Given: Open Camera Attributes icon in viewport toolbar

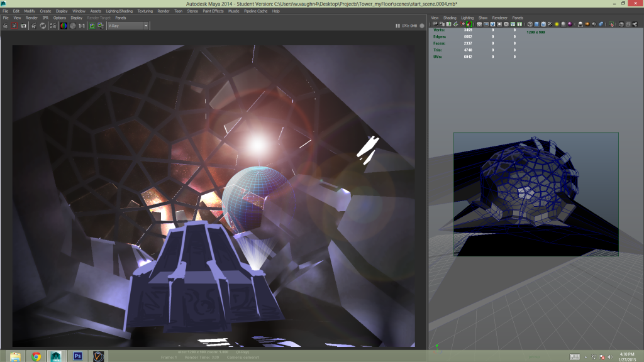Looking at the screenshot, I should (442, 25).
